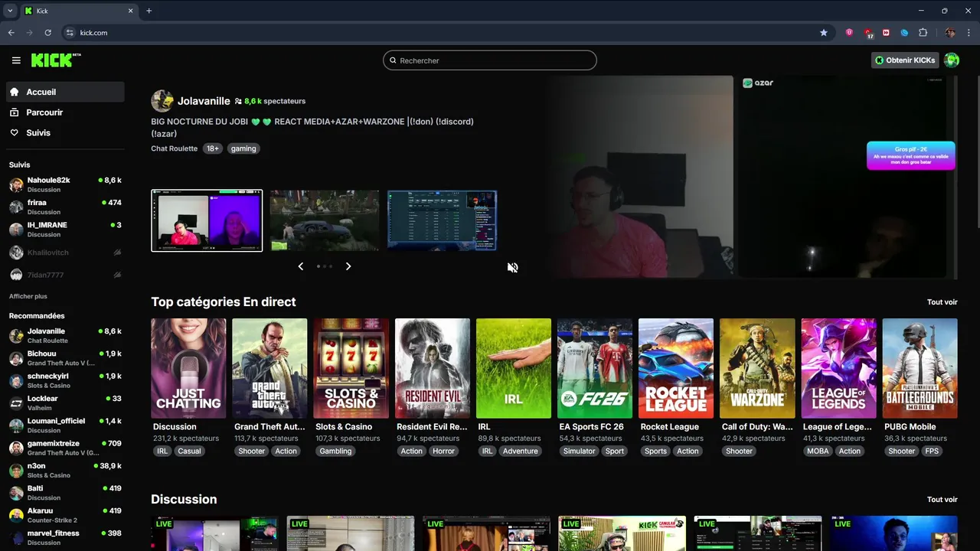Viewport: 980px width, 551px height.
Task: Click Tout voir for Top catégories
Action: [942, 302]
